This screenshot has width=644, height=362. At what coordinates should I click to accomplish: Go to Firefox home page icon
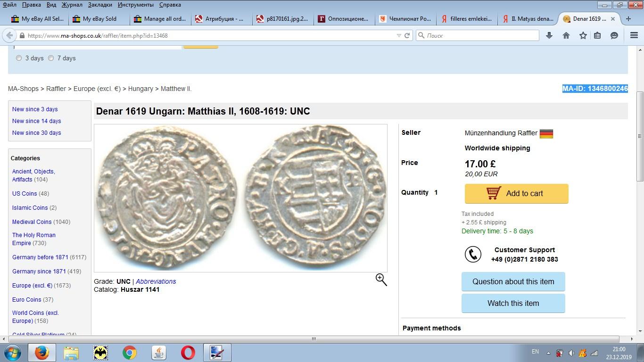566,35
